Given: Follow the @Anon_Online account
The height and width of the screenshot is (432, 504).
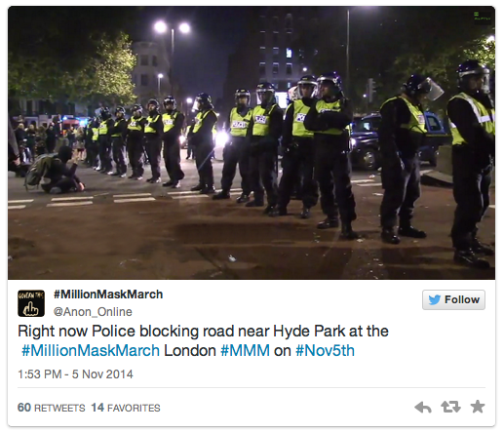Looking at the screenshot, I should (453, 299).
